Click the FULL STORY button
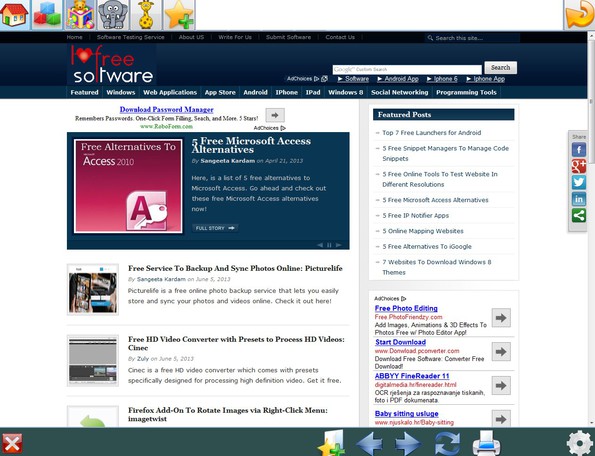The image size is (595, 456). pyautogui.click(x=215, y=228)
